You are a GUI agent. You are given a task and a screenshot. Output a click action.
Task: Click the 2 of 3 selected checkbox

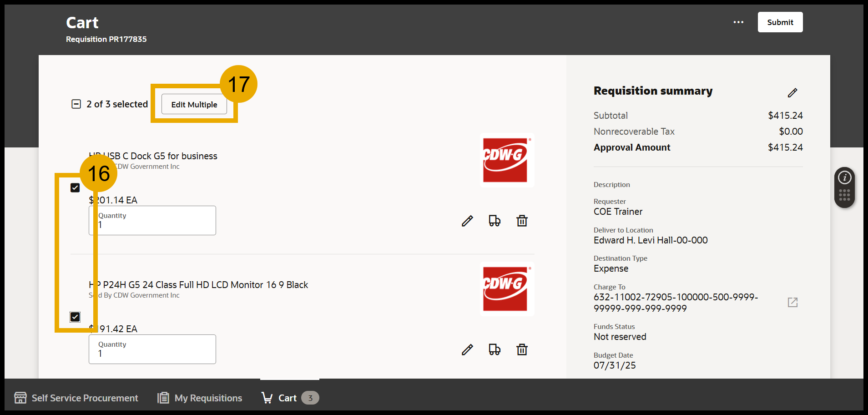click(x=75, y=104)
